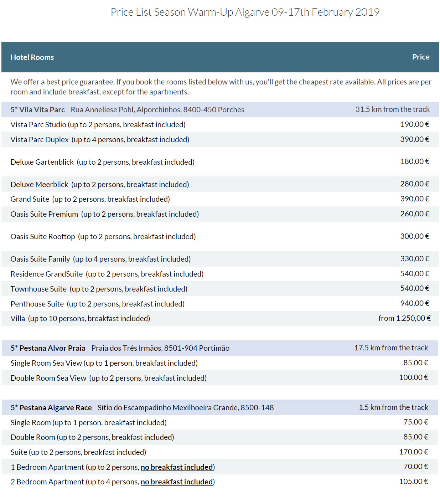Click the 70,00 € price
Image resolution: width=440 pixels, height=504 pixels.
(416, 467)
